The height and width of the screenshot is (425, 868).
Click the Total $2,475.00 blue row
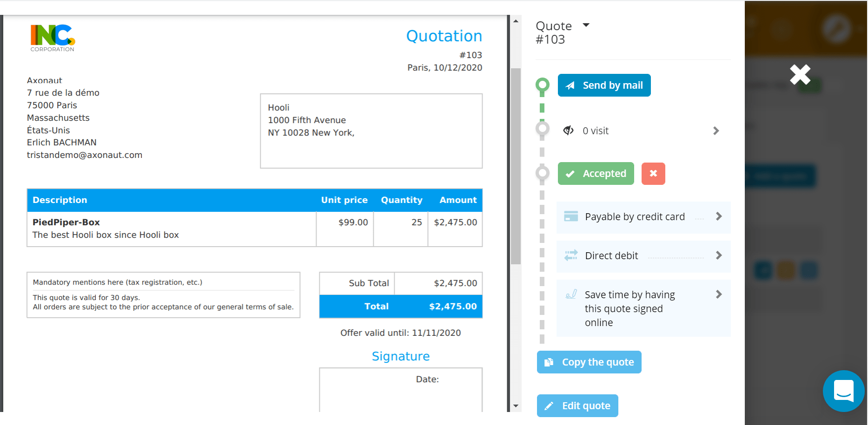[x=401, y=307]
